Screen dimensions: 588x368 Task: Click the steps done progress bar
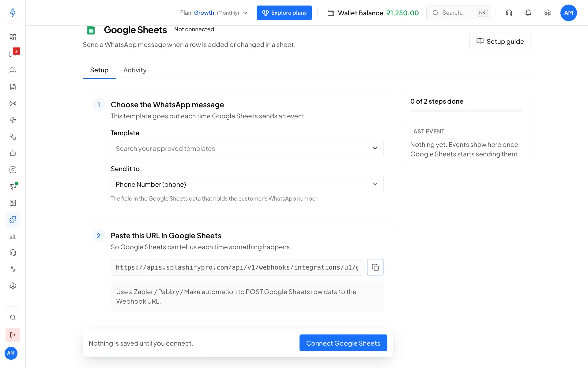(x=466, y=111)
